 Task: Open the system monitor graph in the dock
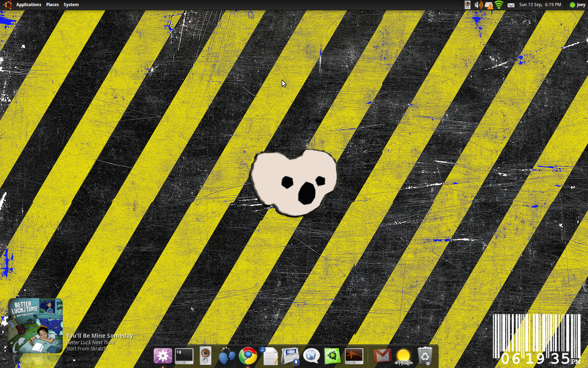click(354, 356)
